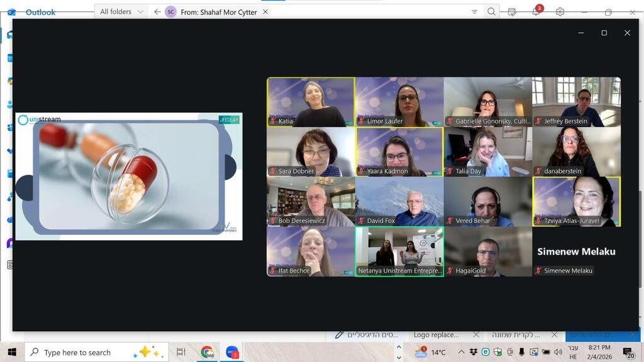Show hidden system tray icons
Screen dimensions: 644x362
coord(461,352)
